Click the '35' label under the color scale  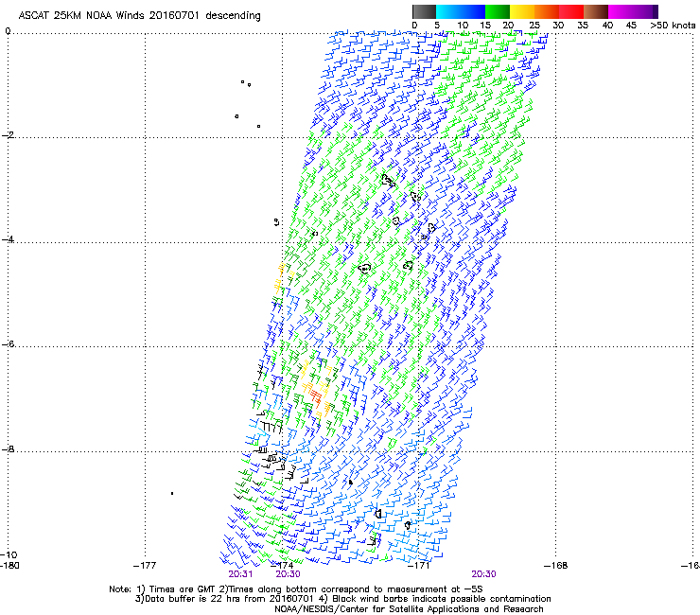click(583, 26)
